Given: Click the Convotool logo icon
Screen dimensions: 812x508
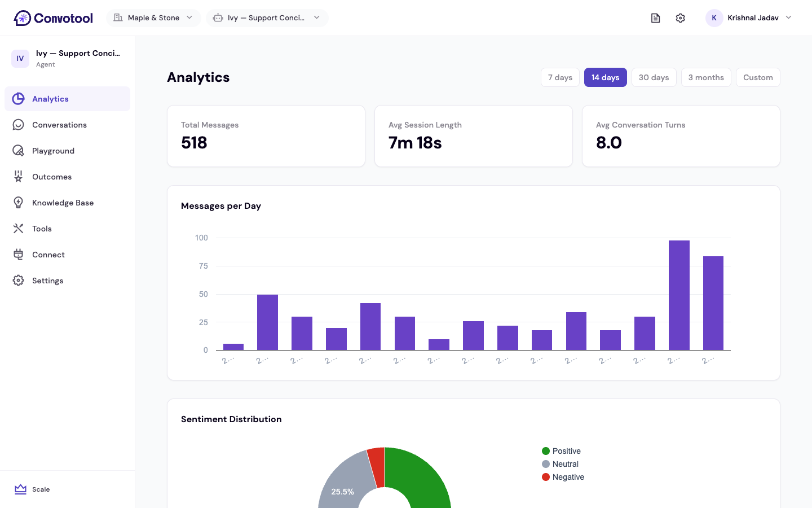Looking at the screenshot, I should 23,18.
